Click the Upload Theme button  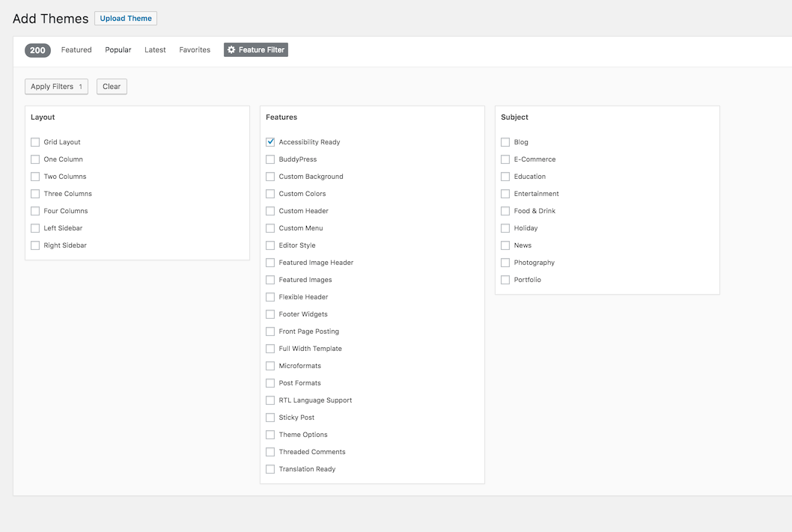(x=126, y=18)
